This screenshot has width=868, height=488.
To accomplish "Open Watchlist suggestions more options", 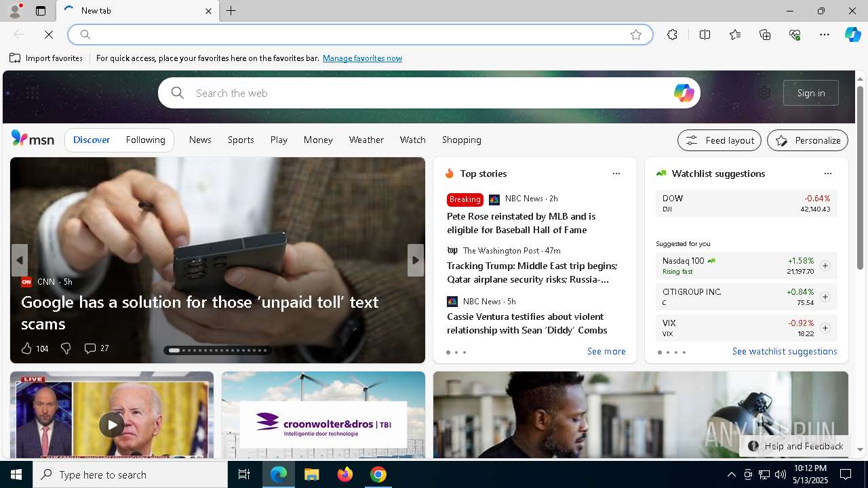I will tap(827, 174).
